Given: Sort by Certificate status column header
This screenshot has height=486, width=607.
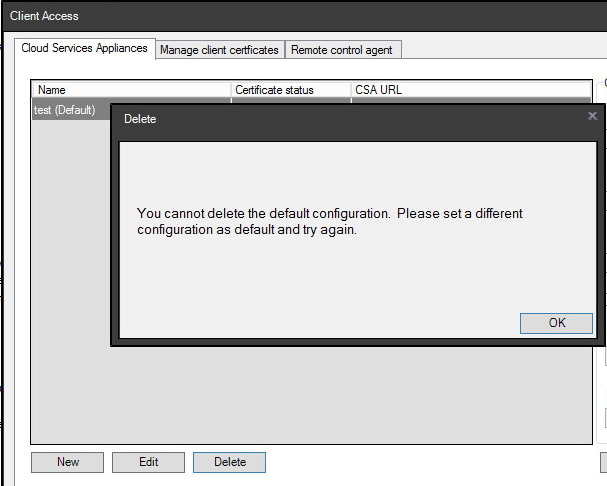Looking at the screenshot, I should 290,90.
